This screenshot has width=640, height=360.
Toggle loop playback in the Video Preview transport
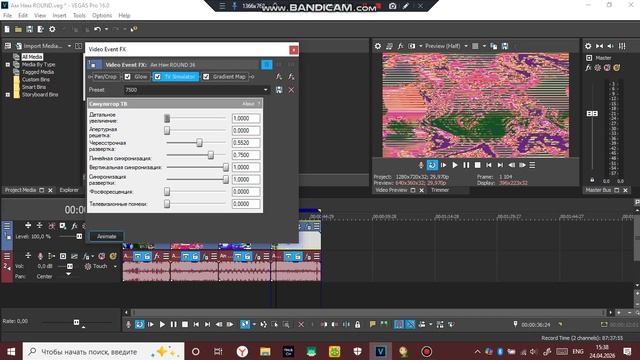tap(432, 165)
